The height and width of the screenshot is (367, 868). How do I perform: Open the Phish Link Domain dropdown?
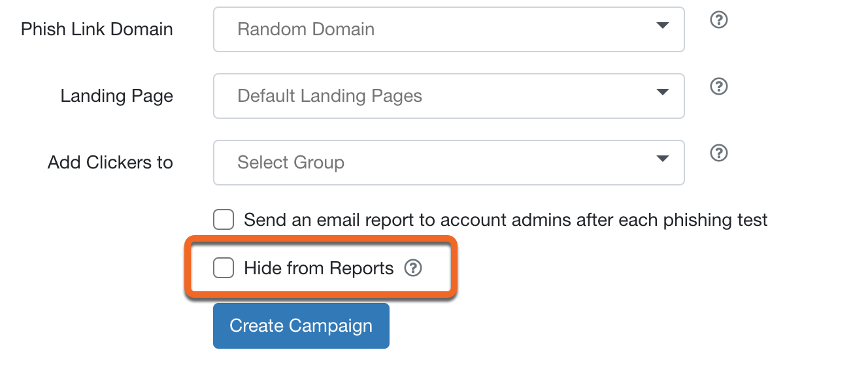coord(448,29)
